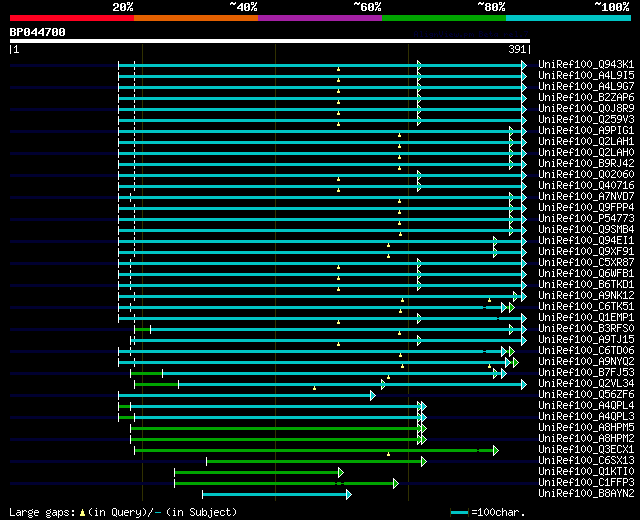
Task: Open the UniRef100_B8AYN2 entry
Action: 586,494
